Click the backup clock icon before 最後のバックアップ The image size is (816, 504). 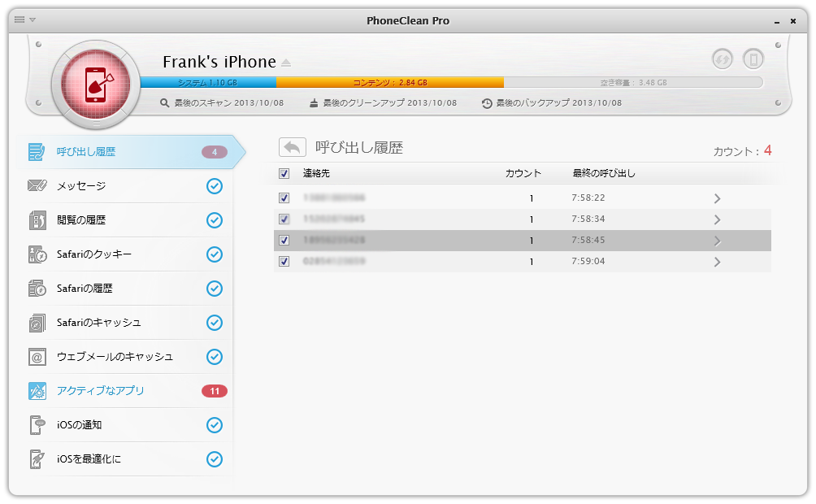coord(487,103)
